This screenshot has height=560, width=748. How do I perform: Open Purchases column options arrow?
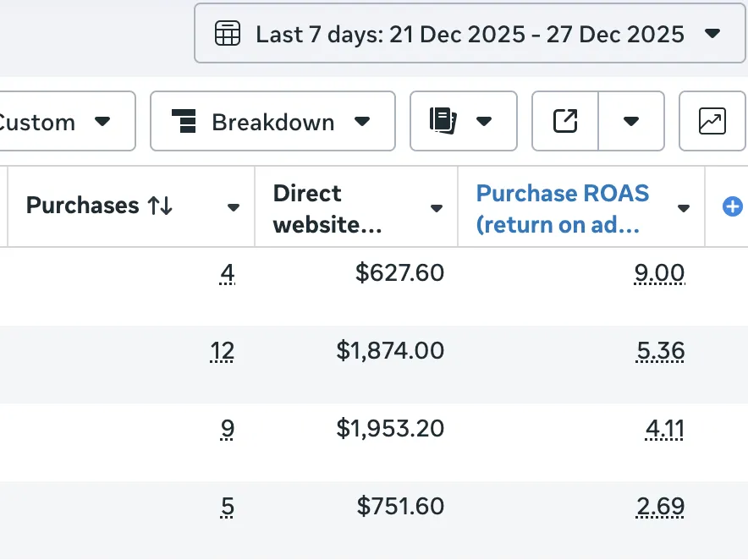[234, 208]
